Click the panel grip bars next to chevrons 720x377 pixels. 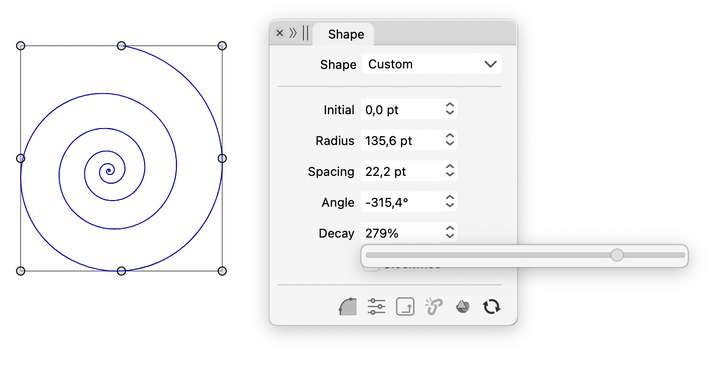(x=305, y=33)
